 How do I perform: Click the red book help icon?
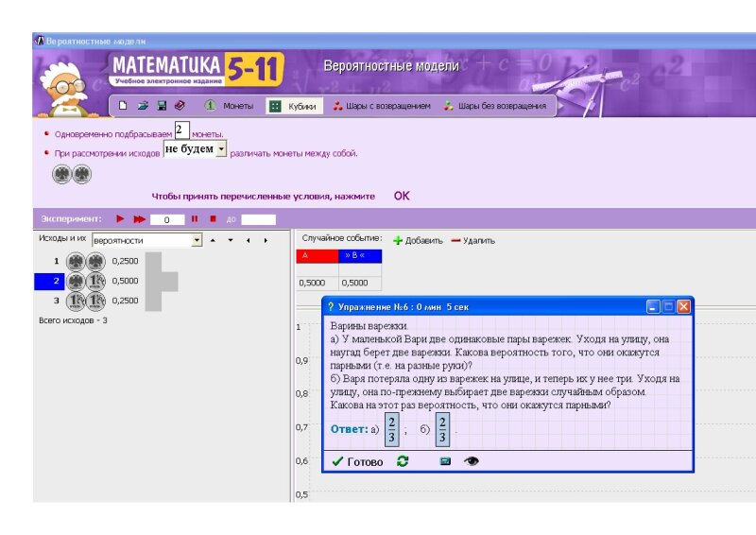tap(180, 106)
